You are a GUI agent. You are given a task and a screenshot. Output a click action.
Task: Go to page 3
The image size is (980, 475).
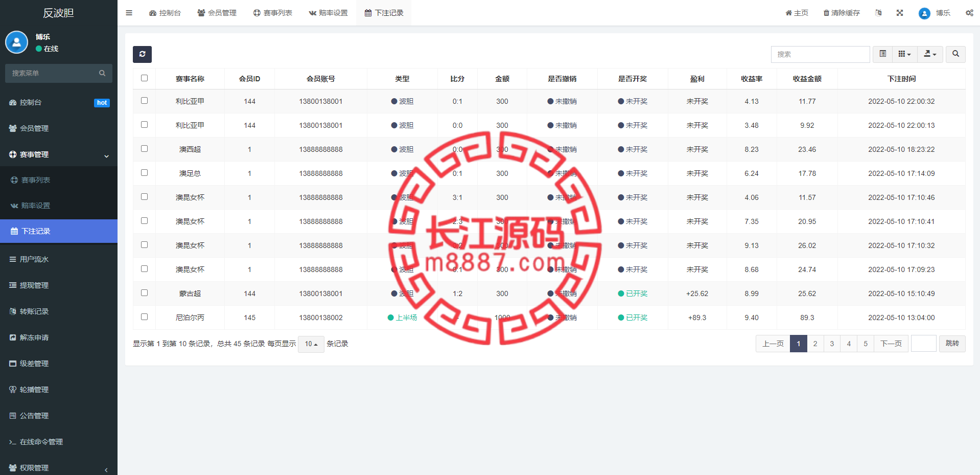[832, 344]
